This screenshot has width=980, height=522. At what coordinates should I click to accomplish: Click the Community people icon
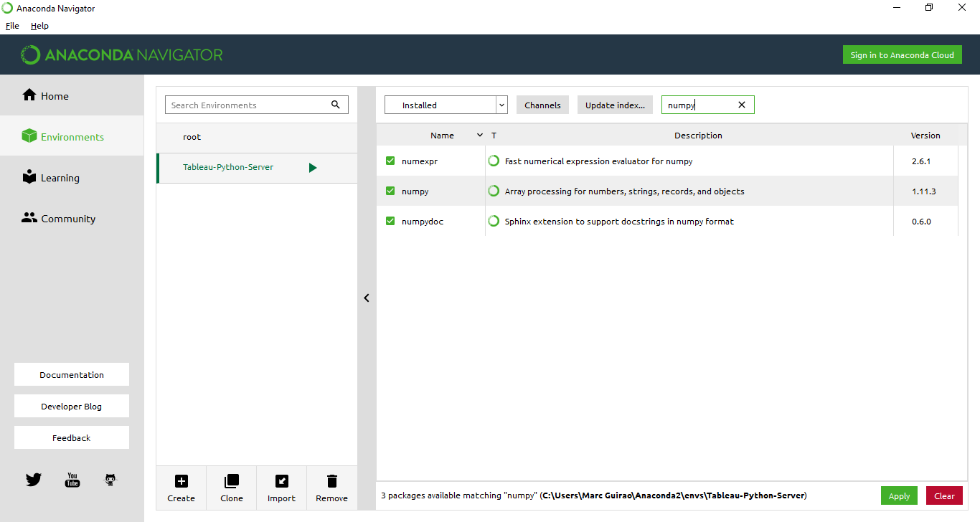(x=29, y=218)
